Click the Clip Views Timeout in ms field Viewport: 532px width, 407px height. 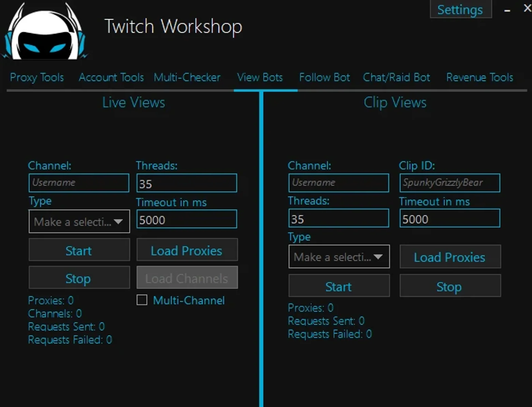[450, 218]
